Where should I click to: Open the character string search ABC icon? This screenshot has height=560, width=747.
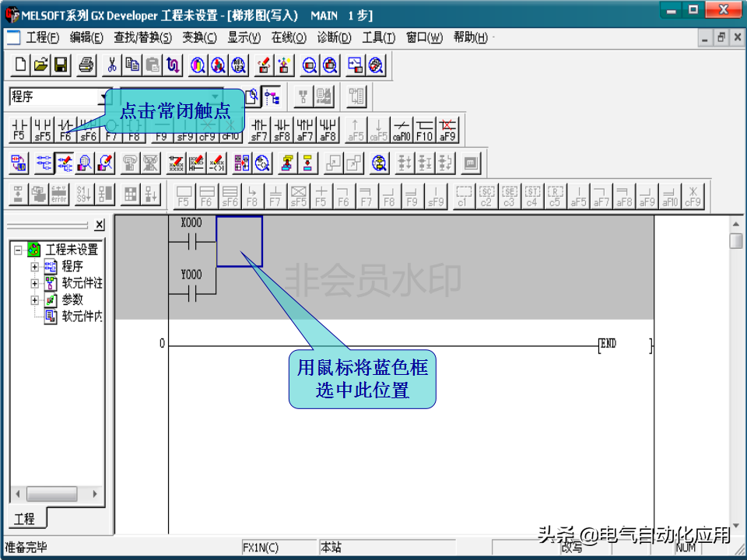tap(238, 65)
